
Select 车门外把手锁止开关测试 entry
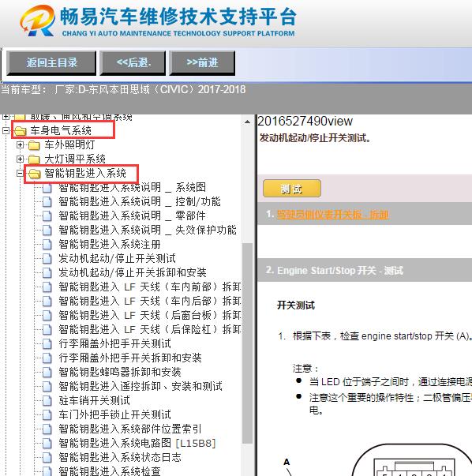click(x=114, y=414)
